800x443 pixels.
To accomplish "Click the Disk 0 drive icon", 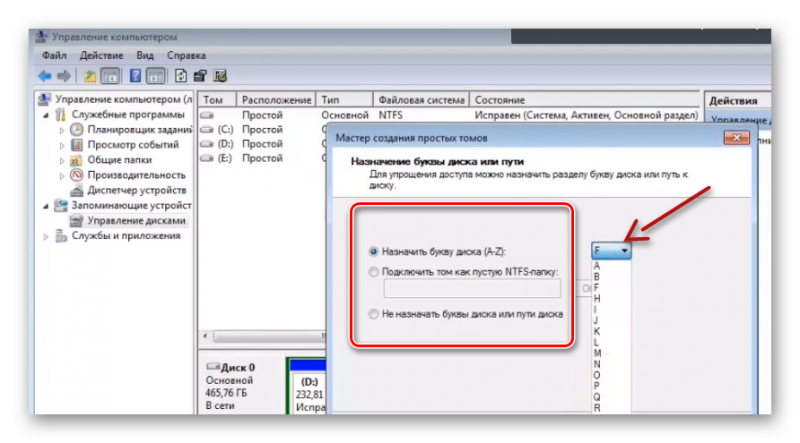I will [213, 366].
